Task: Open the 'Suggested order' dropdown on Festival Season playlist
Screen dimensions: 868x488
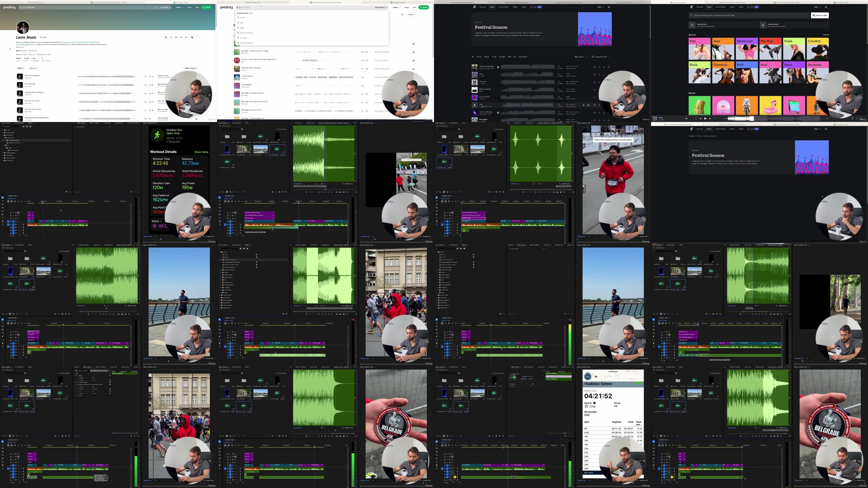Action: pos(601,57)
